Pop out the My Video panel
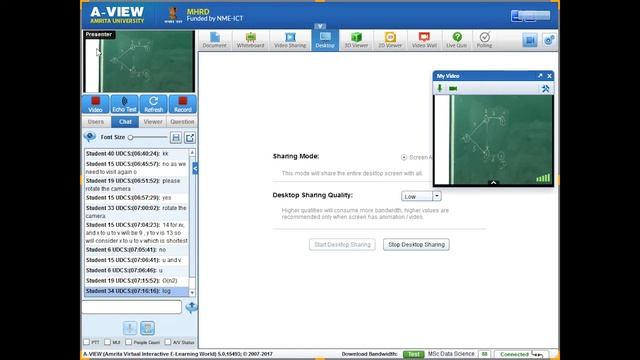 [540, 76]
